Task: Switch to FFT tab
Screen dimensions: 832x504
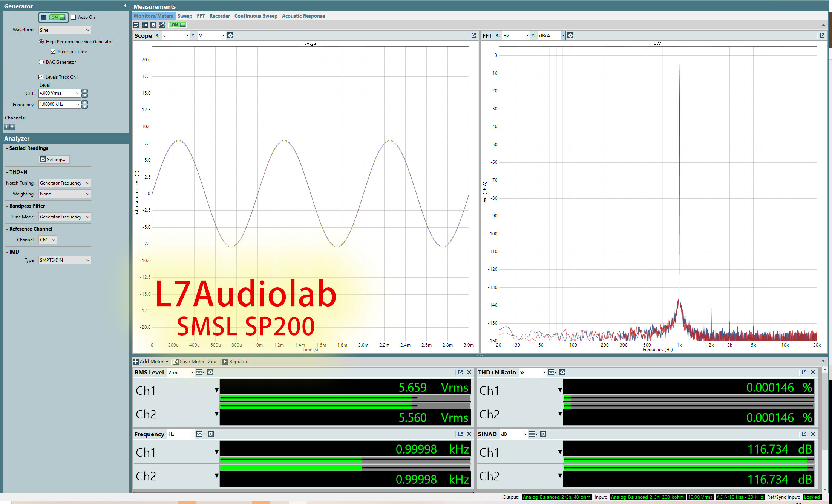Action: tap(201, 16)
